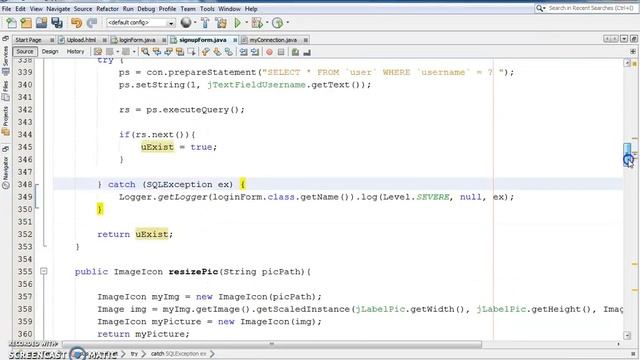Screen dimensions: 640x360
Task: Maximize the editor window with the top-right icon
Action: (x=633, y=39)
